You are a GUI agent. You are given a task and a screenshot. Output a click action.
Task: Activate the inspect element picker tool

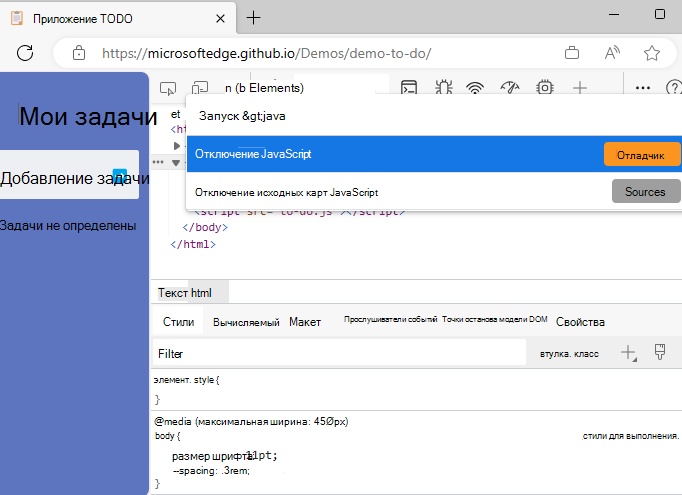tap(168, 88)
